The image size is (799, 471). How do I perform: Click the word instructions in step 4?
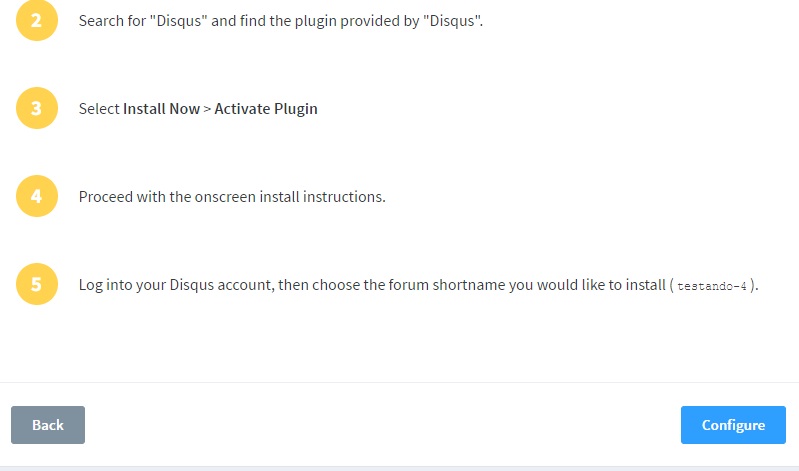click(344, 197)
